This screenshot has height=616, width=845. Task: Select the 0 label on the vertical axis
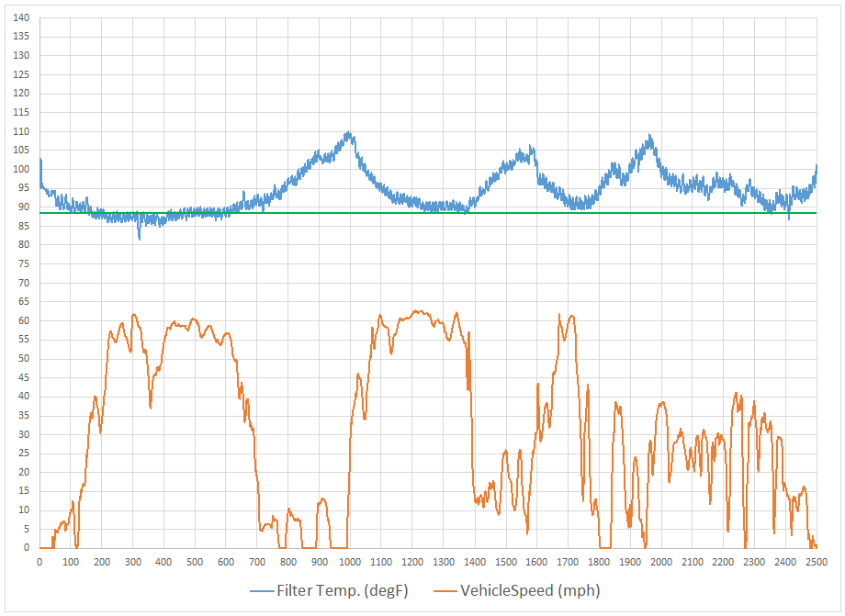pyautogui.click(x=26, y=548)
